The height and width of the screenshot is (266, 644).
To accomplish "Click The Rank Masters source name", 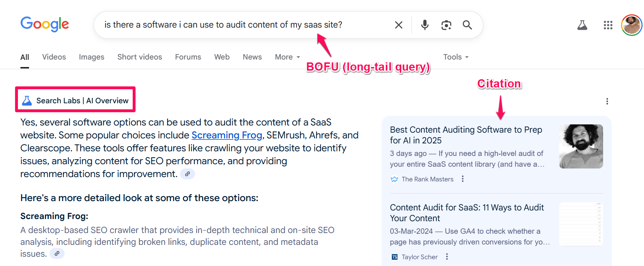I will [427, 179].
